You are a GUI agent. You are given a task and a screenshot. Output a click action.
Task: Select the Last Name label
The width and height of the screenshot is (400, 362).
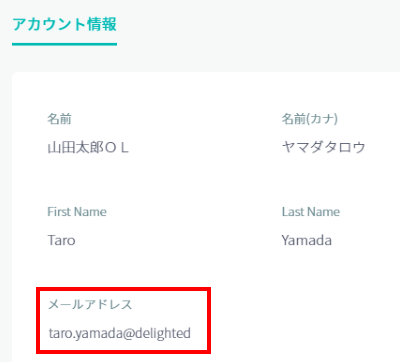coord(311,212)
